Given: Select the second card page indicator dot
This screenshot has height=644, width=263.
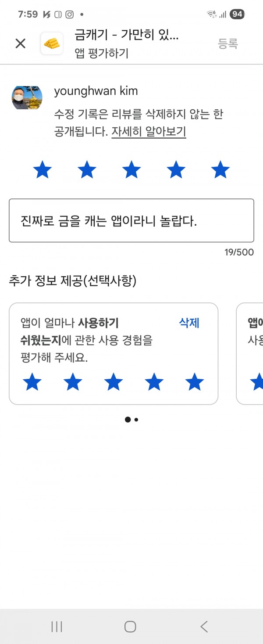Looking at the screenshot, I should tap(136, 420).
